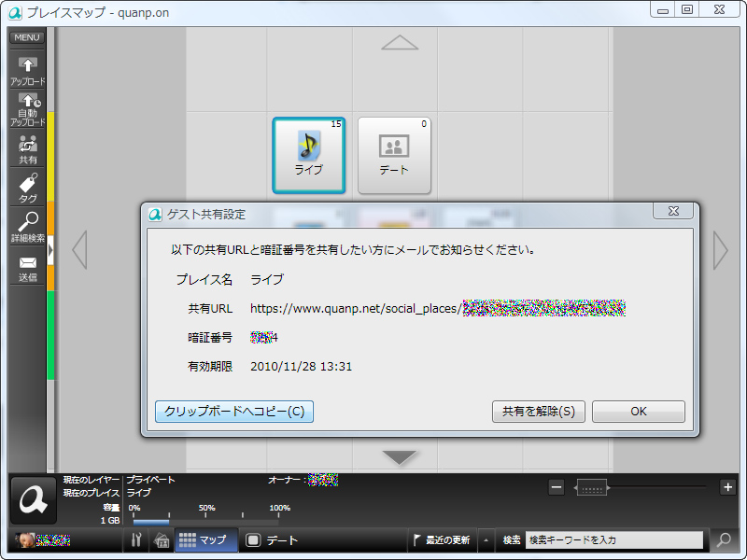Click the タグ tag icon
This screenshot has width=747, height=560.
[x=27, y=184]
